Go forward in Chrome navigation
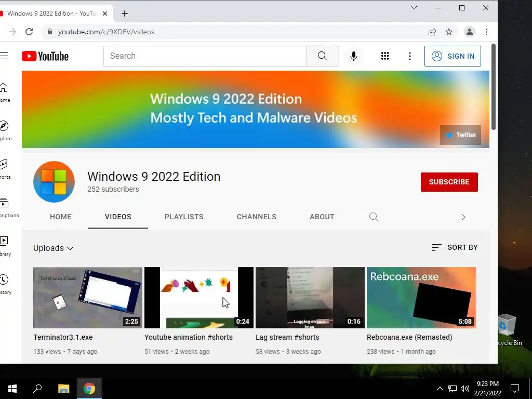Image resolution: width=532 pixels, height=399 pixels. (x=12, y=32)
